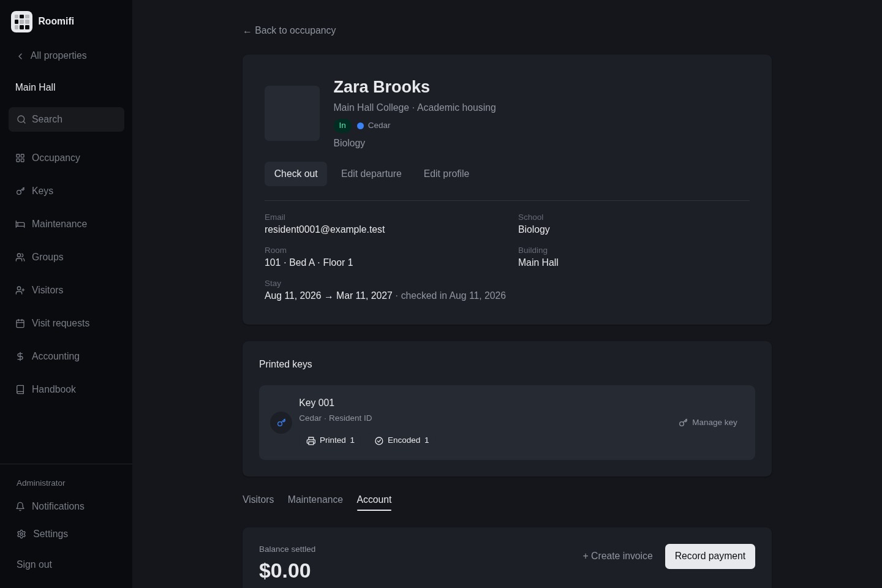Viewport: 882px width, 588px height.
Task: Click the Main Hall property name in sidebar
Action: pos(36,88)
